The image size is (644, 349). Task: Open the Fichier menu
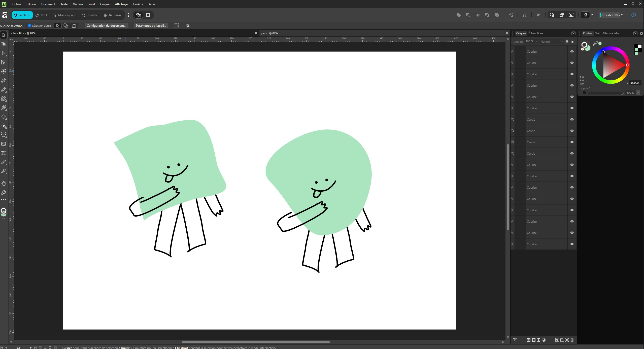(x=17, y=4)
